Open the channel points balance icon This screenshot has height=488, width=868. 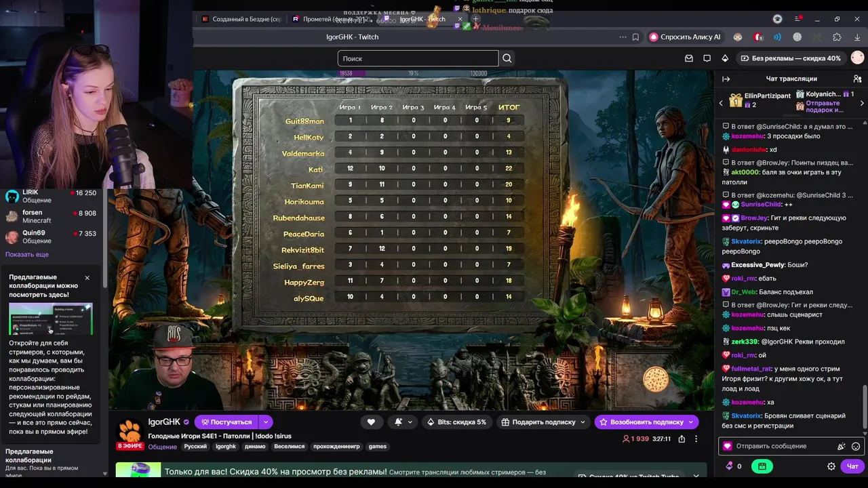coord(734,466)
